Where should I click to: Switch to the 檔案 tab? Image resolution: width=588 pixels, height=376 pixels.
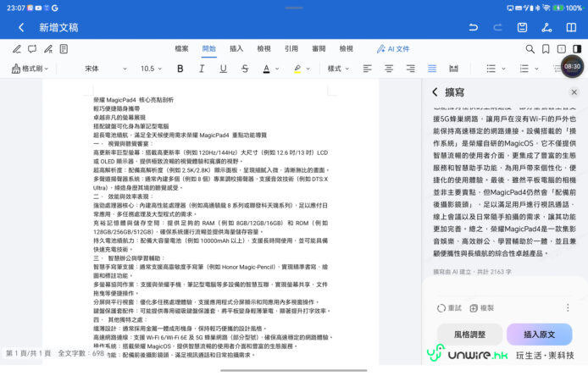(181, 49)
